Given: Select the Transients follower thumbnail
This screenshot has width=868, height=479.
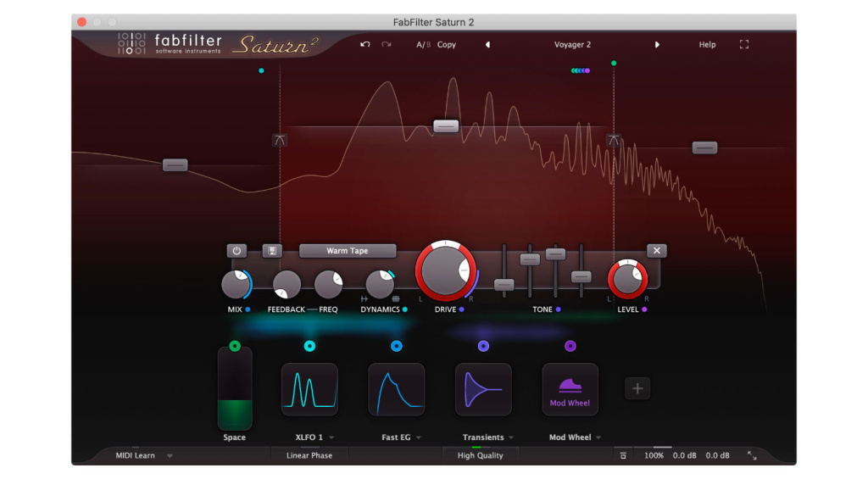Looking at the screenshot, I should (483, 389).
